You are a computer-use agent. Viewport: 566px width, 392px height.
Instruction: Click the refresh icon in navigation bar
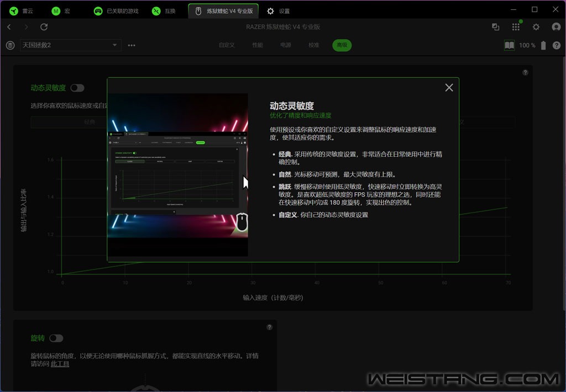coord(44,27)
